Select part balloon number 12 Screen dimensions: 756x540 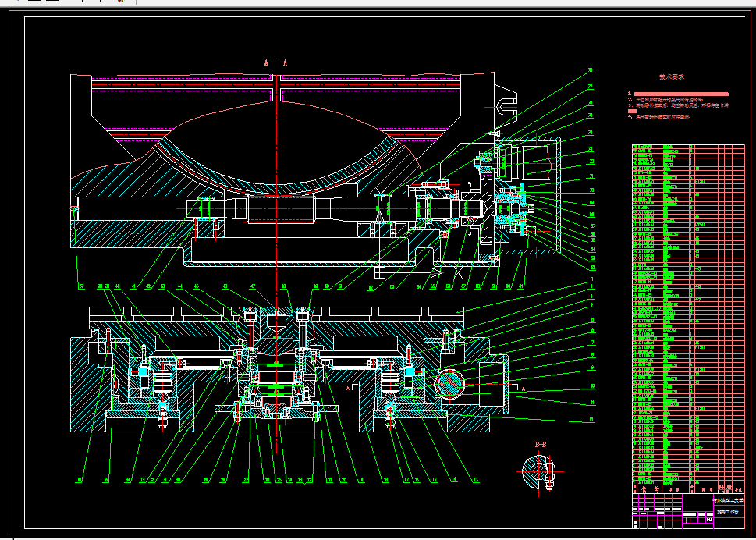[591, 420]
